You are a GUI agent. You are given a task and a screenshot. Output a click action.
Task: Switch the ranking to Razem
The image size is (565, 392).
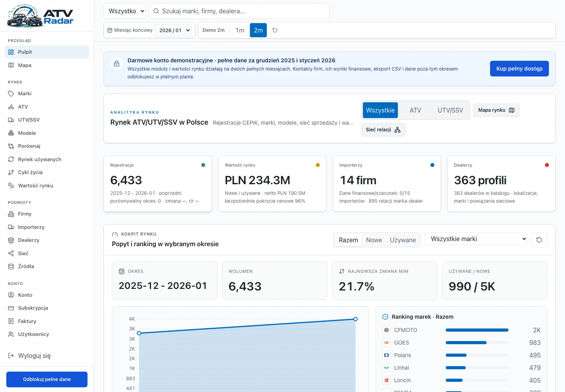pos(348,240)
